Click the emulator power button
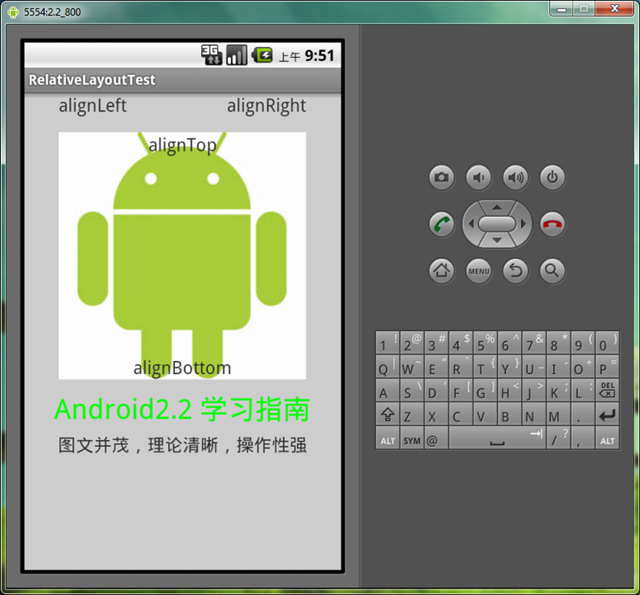640x595 pixels. coord(553,178)
